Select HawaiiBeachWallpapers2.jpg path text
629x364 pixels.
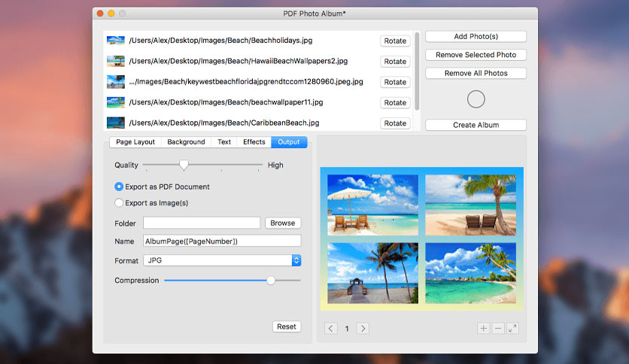pyautogui.click(x=239, y=61)
